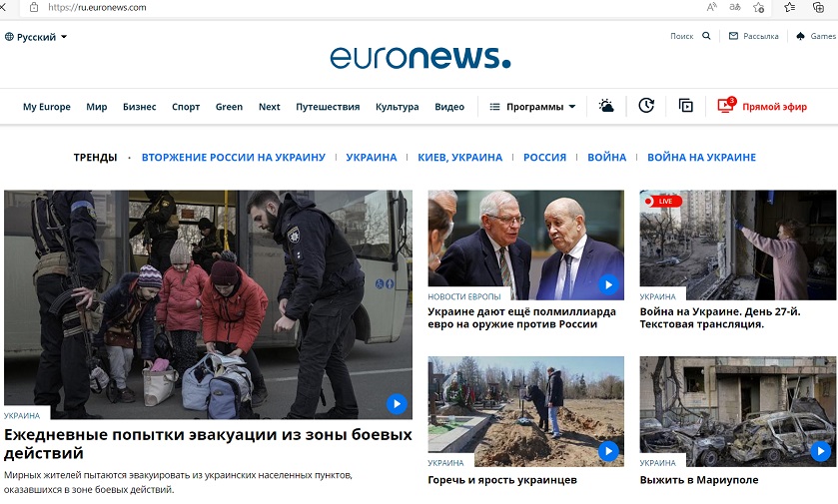Open the Рассылка newsletter envelope icon
Screen dimensions: 838x504
(733, 36)
